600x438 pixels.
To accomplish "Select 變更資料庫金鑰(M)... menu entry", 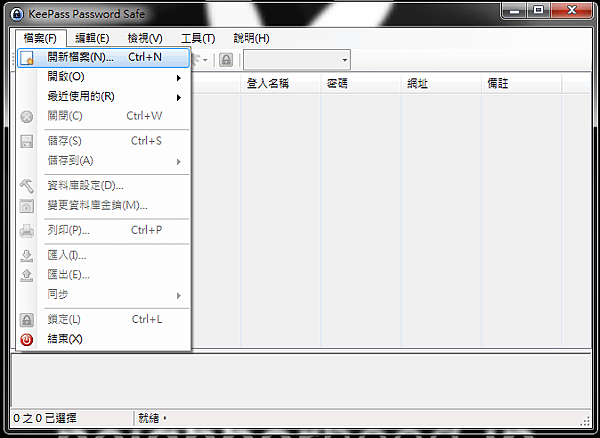I will (x=103, y=206).
